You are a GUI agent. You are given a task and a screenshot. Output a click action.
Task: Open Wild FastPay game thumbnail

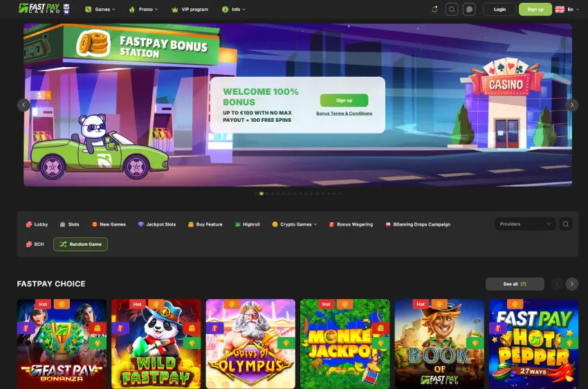coord(156,343)
